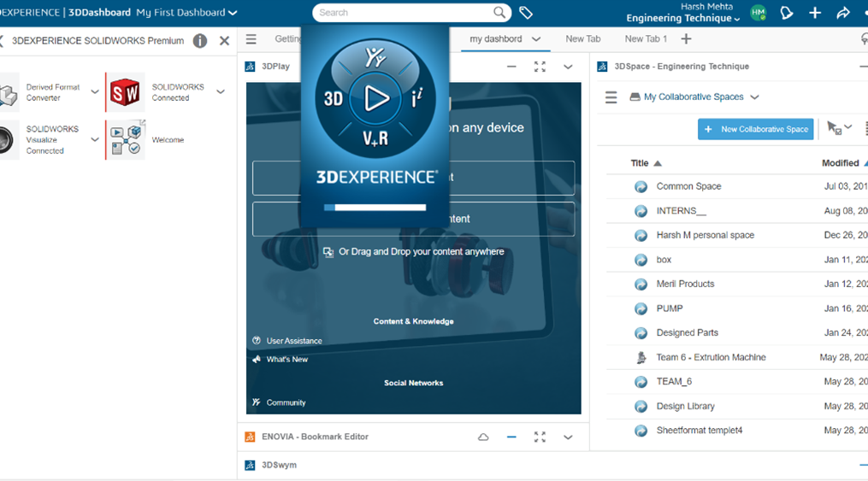Open the SOLIDWORKS Visualize Connected app
Viewport: 868px width, 481px height.
(8, 140)
